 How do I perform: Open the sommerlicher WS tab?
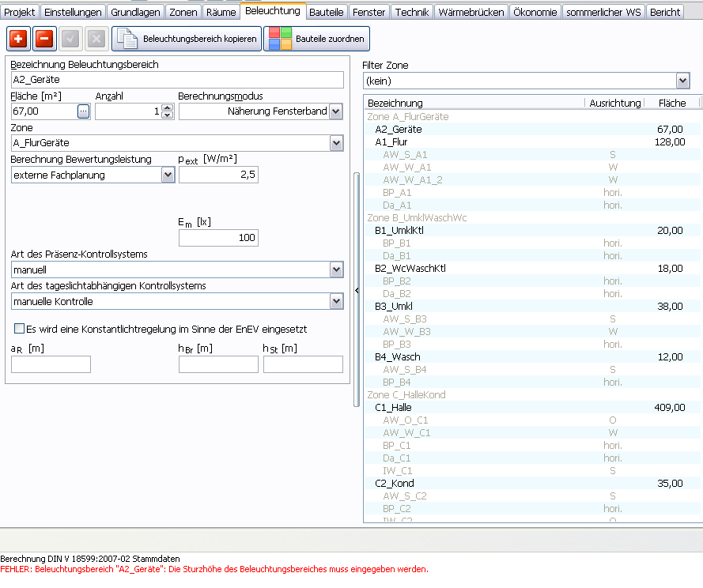[603, 12]
